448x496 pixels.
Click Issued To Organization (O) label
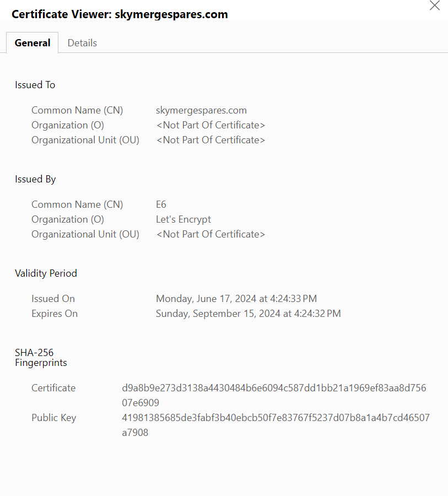pyautogui.click(x=68, y=125)
